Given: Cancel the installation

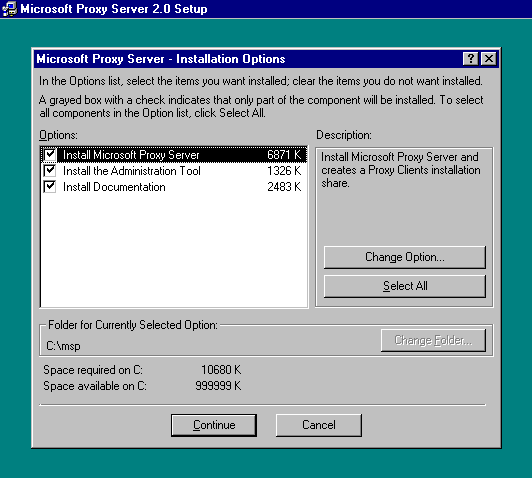Looking at the screenshot, I should pyautogui.click(x=319, y=425).
